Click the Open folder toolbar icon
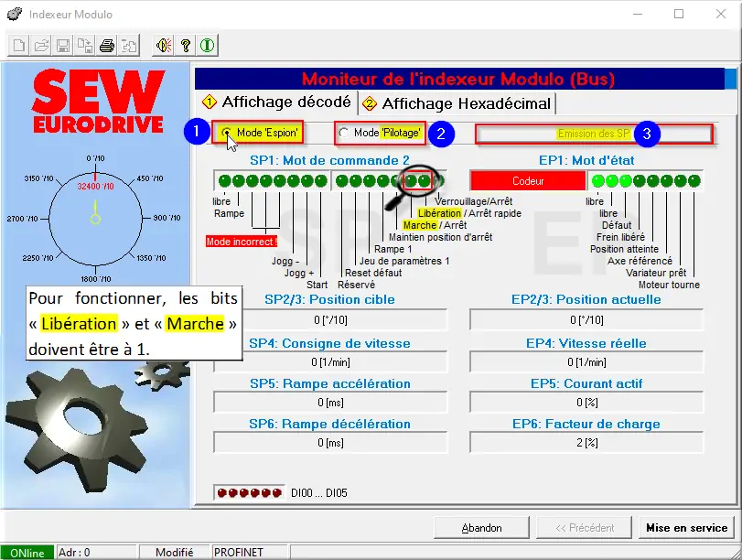The width and height of the screenshot is (742, 560). pos(41,46)
